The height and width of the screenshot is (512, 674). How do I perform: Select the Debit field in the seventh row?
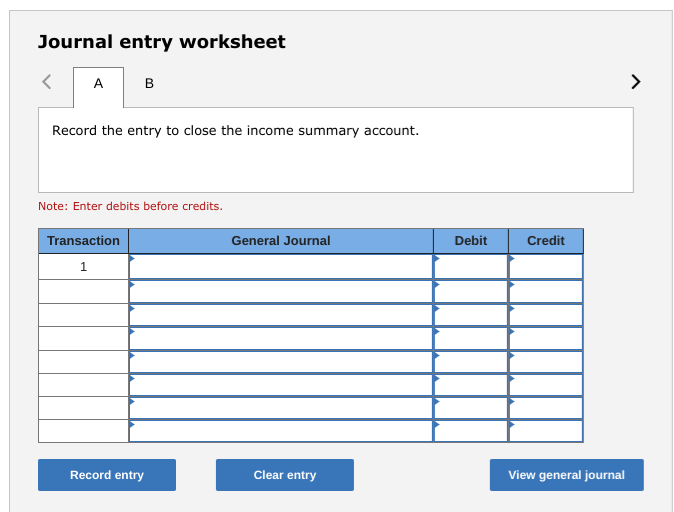[x=471, y=408]
